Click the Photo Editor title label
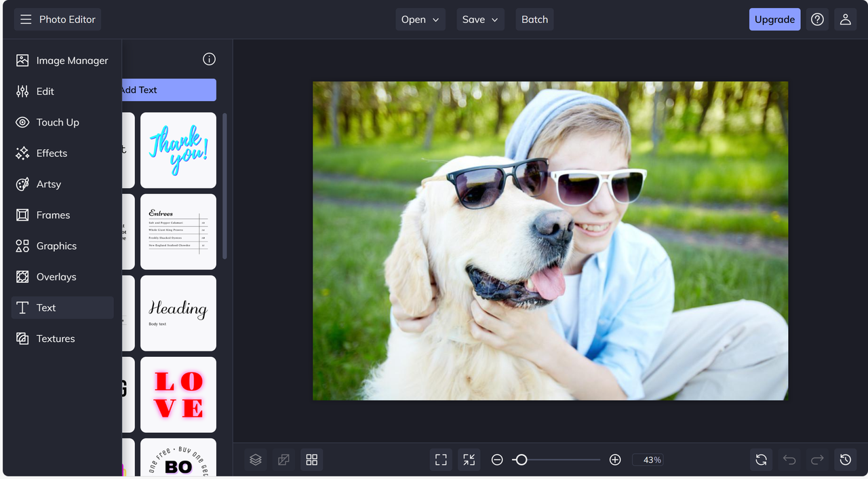Screen dimensions: 868x479 click(67, 20)
